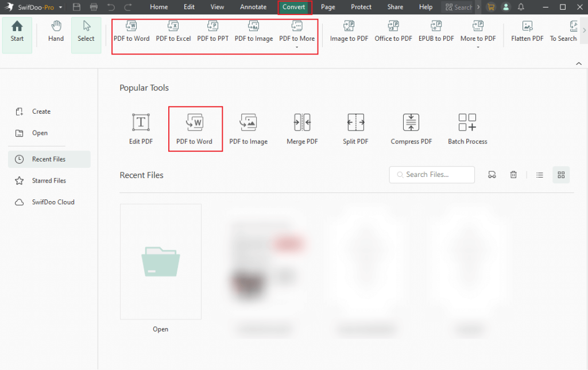
Task: Open the Protect menu
Action: click(361, 7)
